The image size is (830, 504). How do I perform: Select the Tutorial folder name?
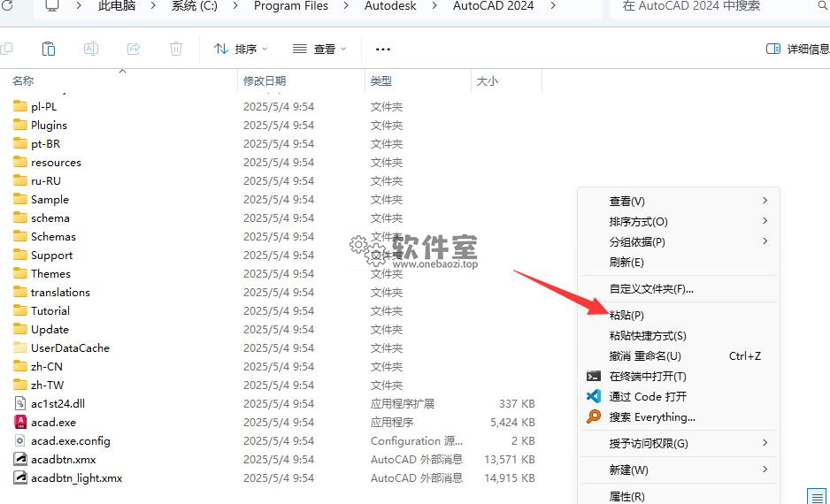tap(50, 311)
